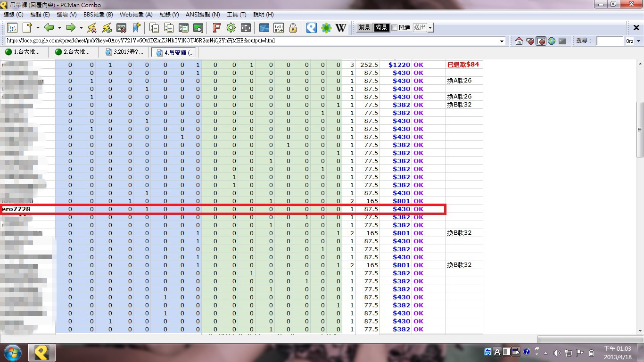Open the 選項 (V) menu
This screenshot has height=362, width=644.
tap(66, 15)
